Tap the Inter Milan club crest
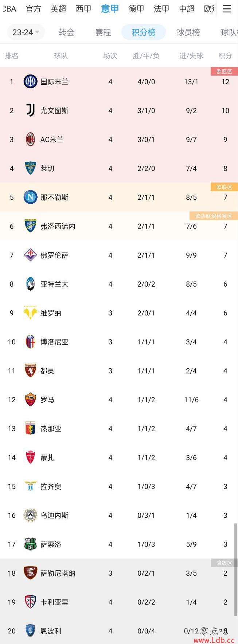238x644 pixels. 30,81
